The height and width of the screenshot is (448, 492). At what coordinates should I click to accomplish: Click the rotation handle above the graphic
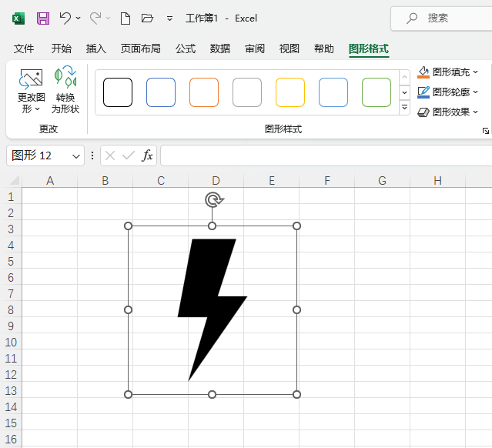click(214, 200)
